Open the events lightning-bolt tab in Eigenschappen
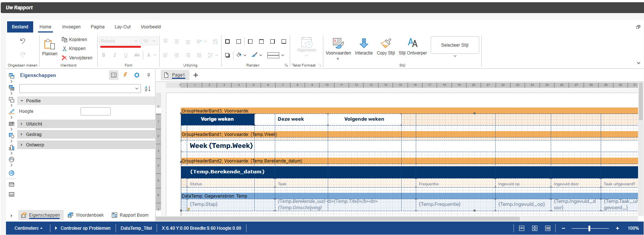 [125, 75]
